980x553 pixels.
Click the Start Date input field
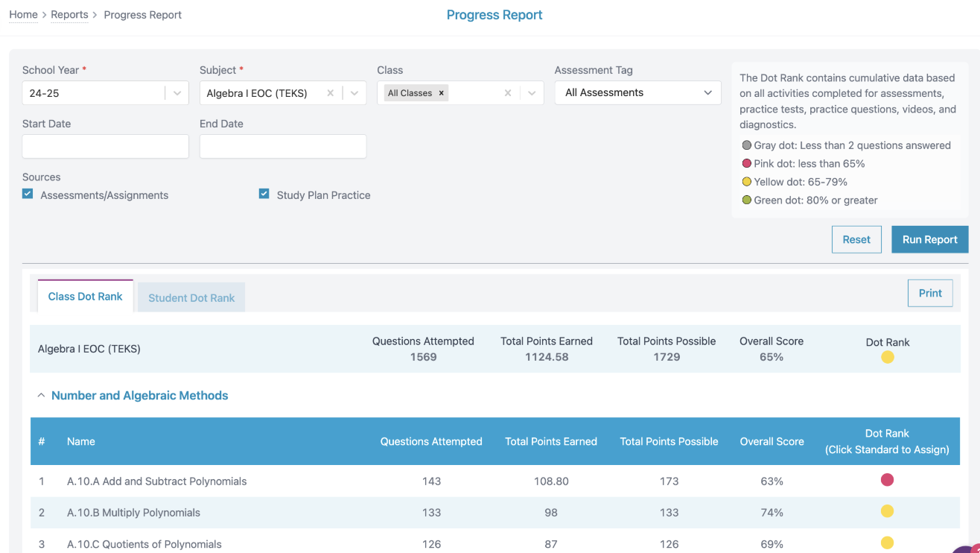106,147
